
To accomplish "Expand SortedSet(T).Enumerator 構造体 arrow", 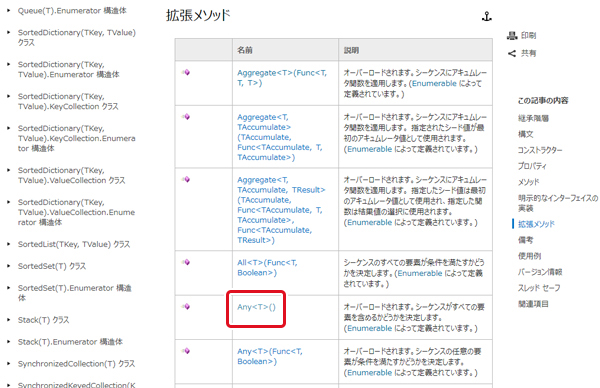I will click(x=8, y=287).
